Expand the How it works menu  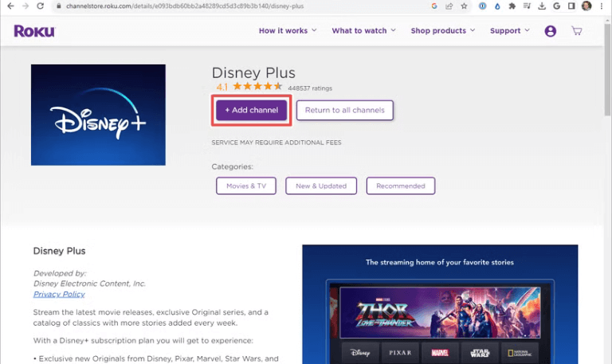click(288, 30)
